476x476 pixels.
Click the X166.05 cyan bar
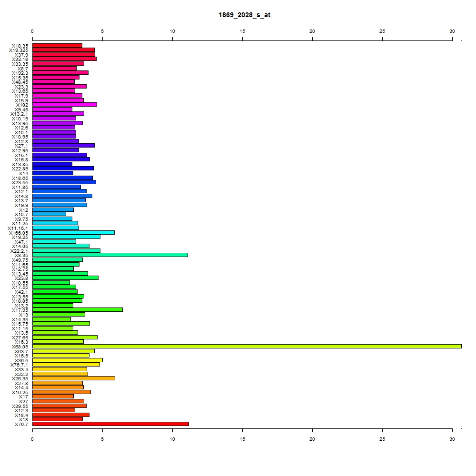(73, 233)
